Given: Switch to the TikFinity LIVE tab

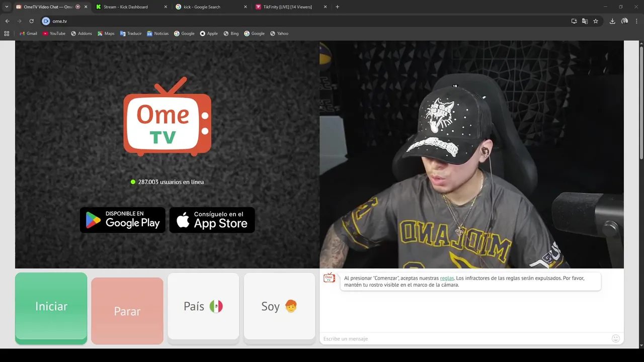Looking at the screenshot, I should point(283,7).
